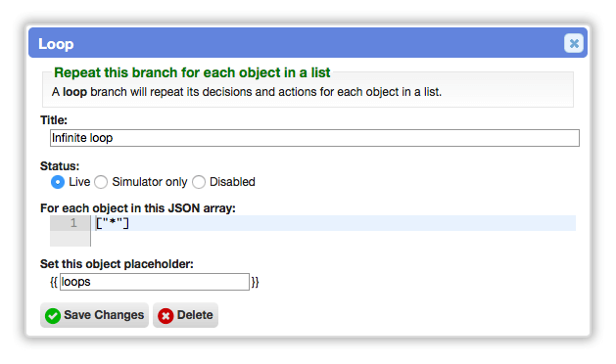Image resolution: width=616 pixels, height=364 pixels.
Task: Focus the Title field containing Infinite loop
Action: (x=314, y=138)
